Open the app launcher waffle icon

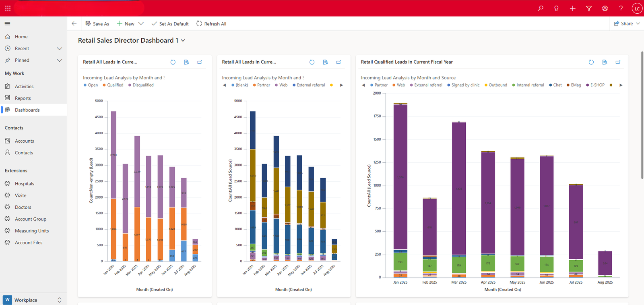[8, 8]
